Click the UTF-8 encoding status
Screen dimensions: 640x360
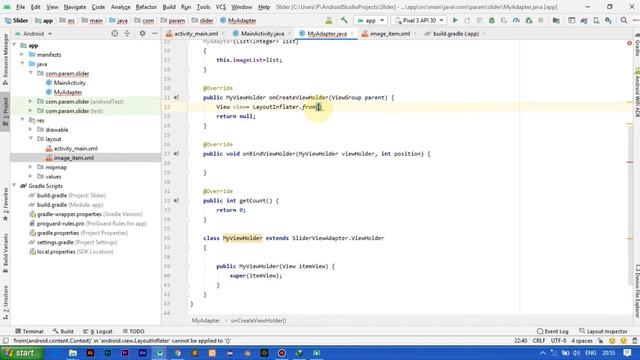point(558,341)
